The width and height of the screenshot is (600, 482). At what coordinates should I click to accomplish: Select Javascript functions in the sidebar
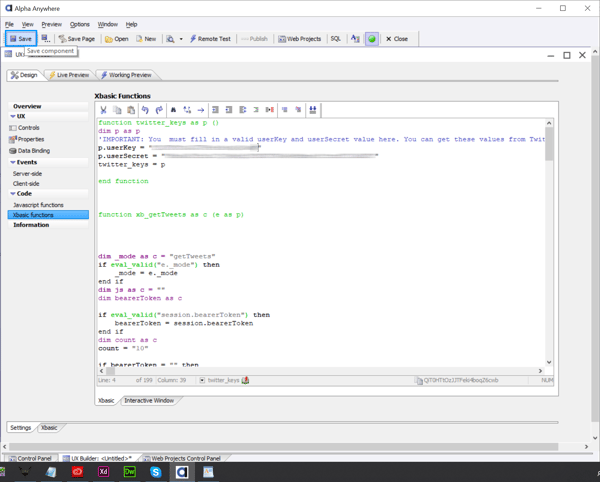pyautogui.click(x=38, y=205)
